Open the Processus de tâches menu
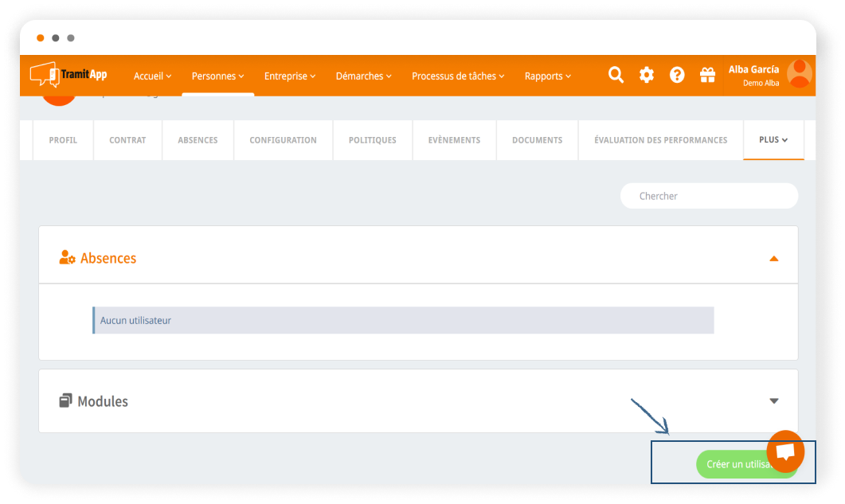Screen dimensions: 845x504 click(x=458, y=76)
